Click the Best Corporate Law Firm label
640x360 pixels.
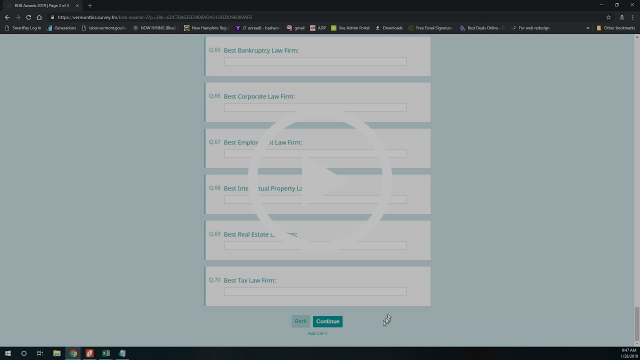tap(259, 97)
